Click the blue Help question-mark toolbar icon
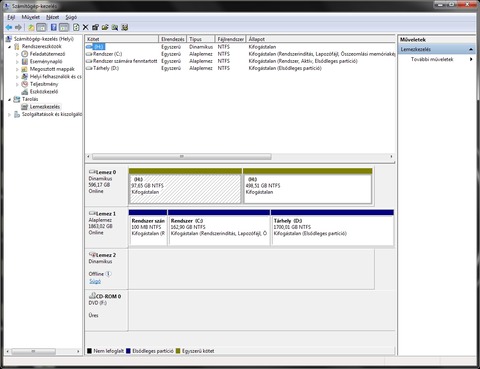This screenshot has width=480, height=369. click(54, 27)
